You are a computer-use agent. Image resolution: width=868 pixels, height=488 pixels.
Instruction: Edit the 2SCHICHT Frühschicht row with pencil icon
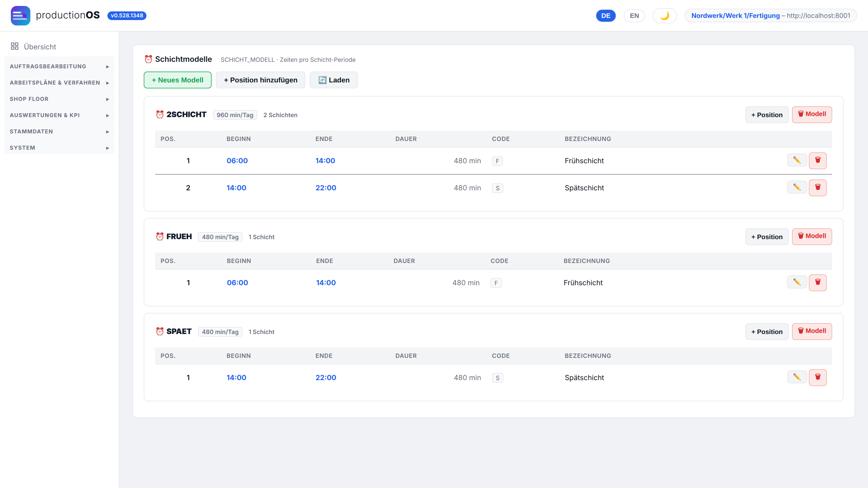coord(797,160)
